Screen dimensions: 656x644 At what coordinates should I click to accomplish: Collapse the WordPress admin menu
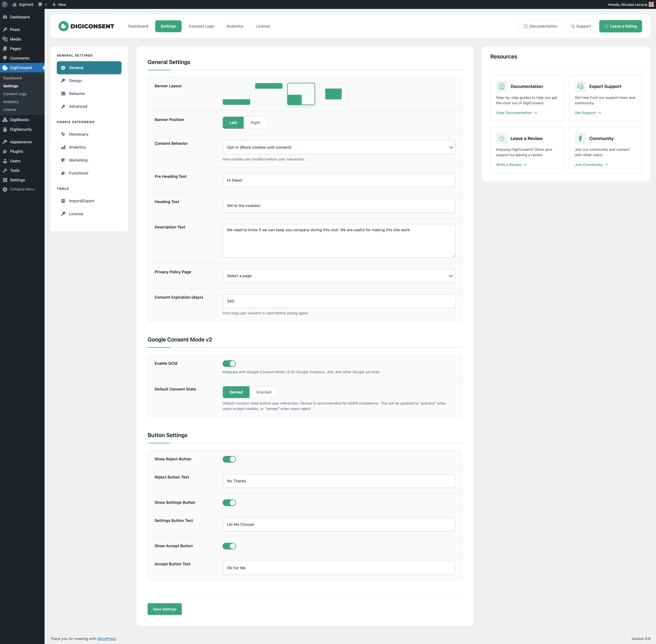coord(22,189)
